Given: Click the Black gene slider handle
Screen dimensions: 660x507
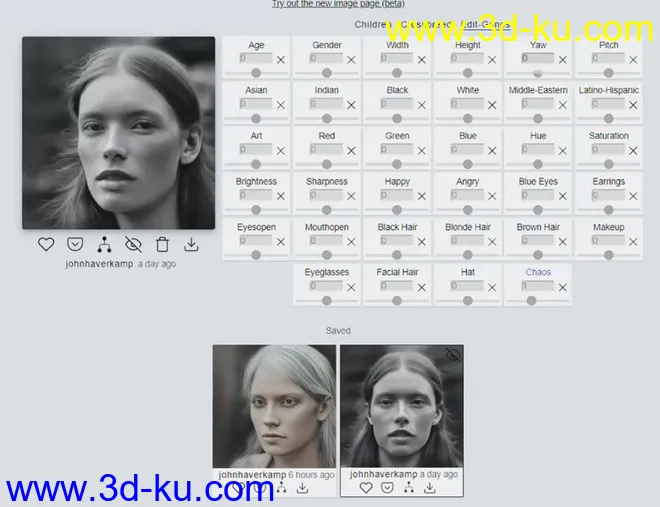Looking at the screenshot, I should (x=397, y=119).
